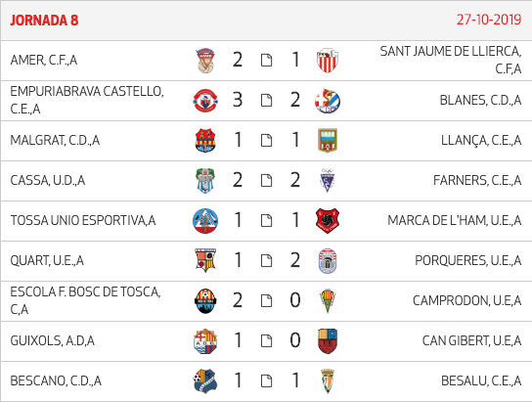Screen dimensions: 532x402
Task: Click the 27-10-2019 match date
Action: pos(489,20)
